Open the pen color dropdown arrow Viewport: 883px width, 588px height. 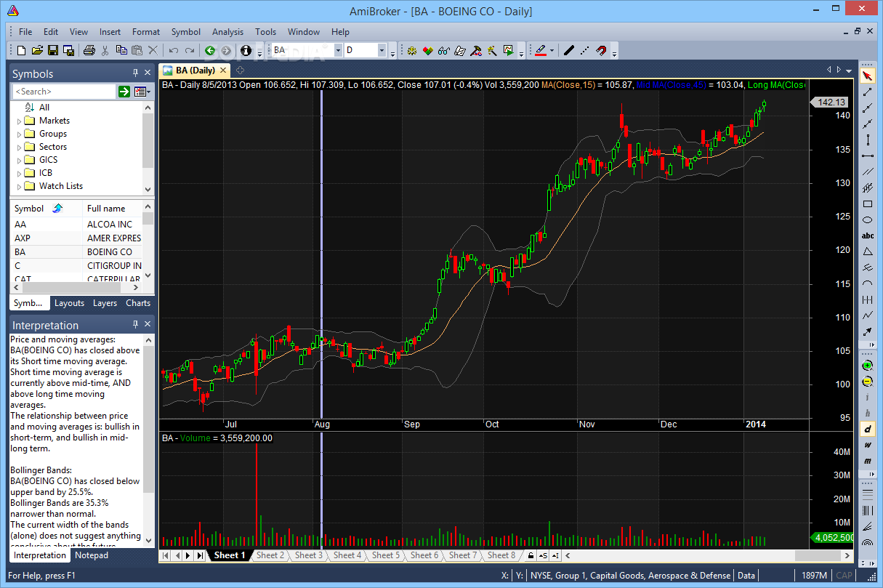552,51
